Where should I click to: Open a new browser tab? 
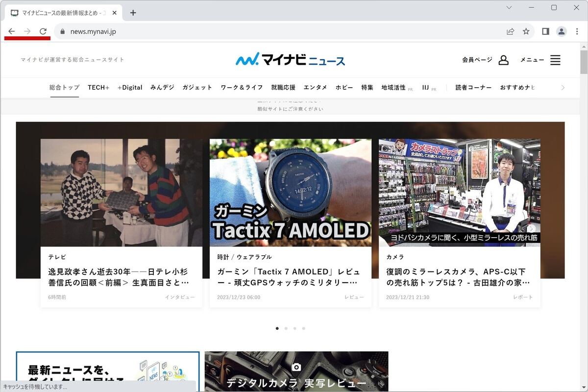(x=133, y=13)
